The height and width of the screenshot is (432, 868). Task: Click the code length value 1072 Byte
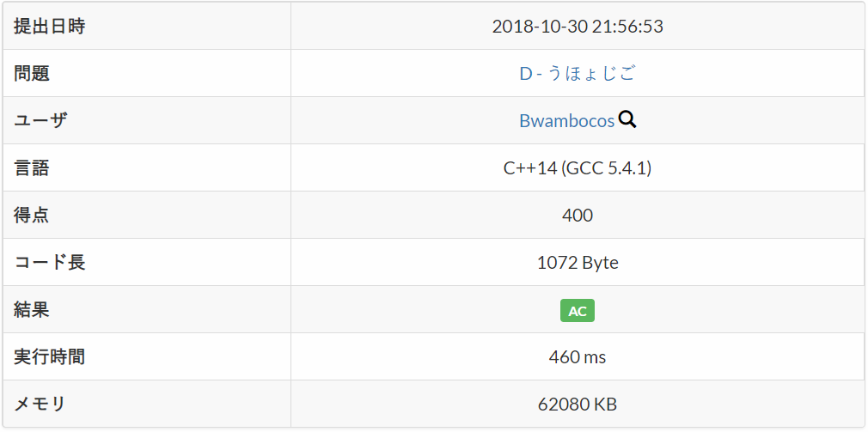point(577,263)
